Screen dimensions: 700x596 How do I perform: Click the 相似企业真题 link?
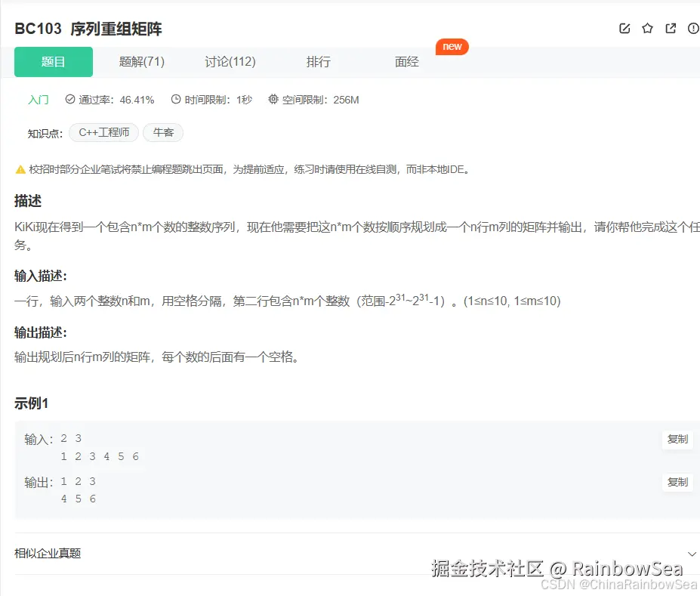tap(46, 553)
